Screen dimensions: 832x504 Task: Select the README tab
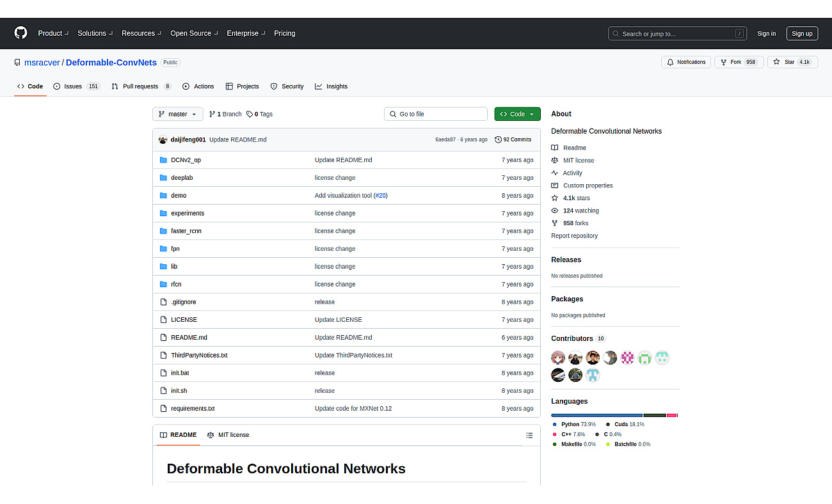[178, 435]
